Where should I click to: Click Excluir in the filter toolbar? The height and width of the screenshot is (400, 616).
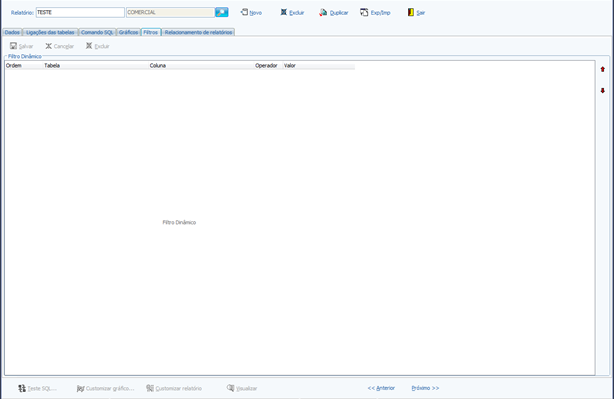pyautogui.click(x=97, y=46)
